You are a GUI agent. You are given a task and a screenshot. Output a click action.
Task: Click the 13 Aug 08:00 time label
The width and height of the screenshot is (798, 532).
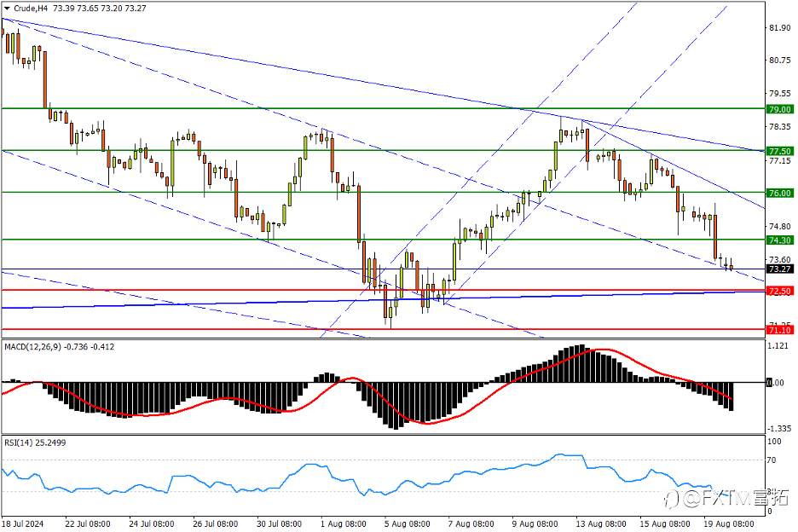click(601, 523)
